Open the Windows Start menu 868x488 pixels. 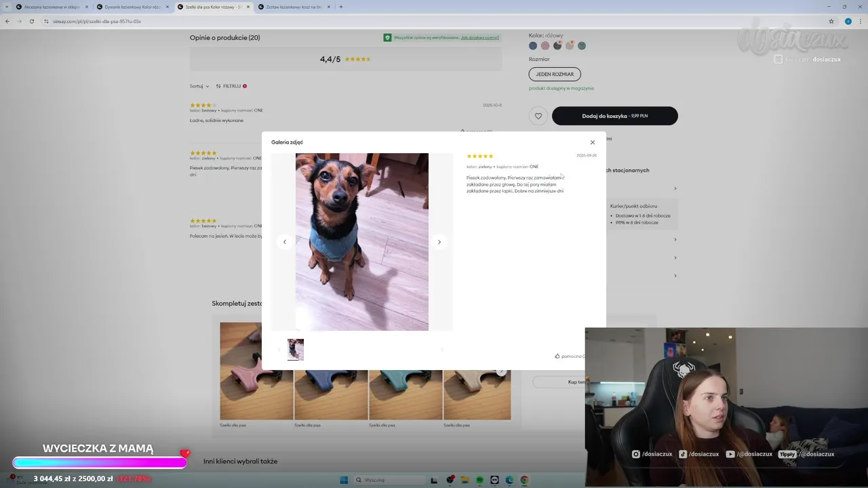coord(344,480)
